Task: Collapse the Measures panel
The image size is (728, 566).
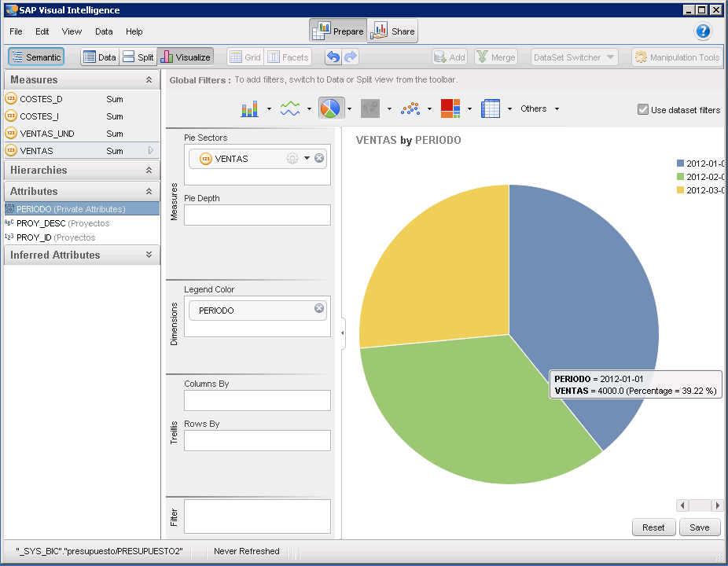Action: tap(149, 80)
